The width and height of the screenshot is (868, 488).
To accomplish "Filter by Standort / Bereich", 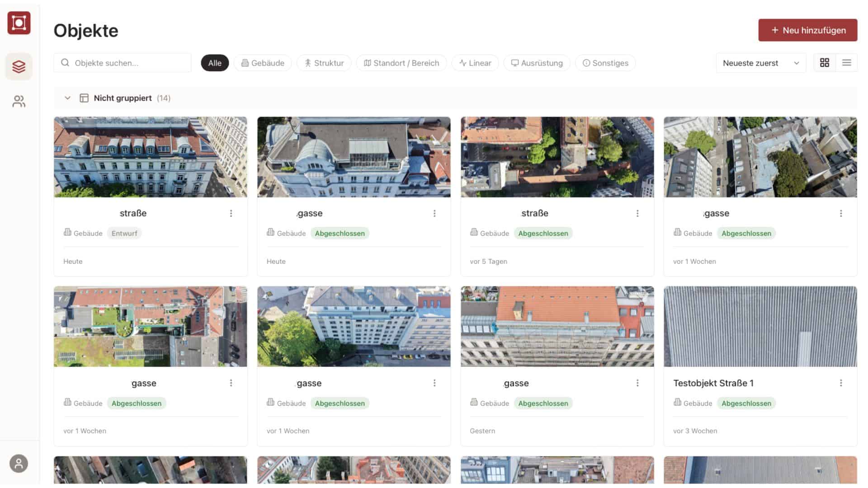I will (401, 63).
